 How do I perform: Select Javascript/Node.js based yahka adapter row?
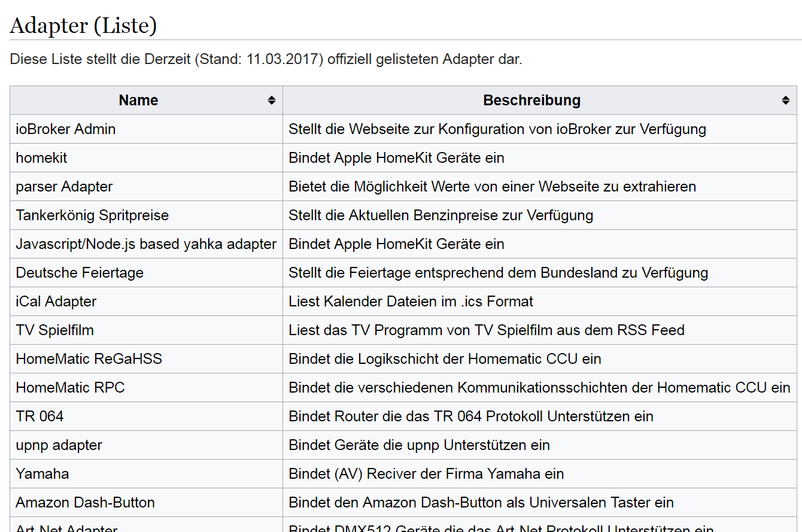coord(146,244)
